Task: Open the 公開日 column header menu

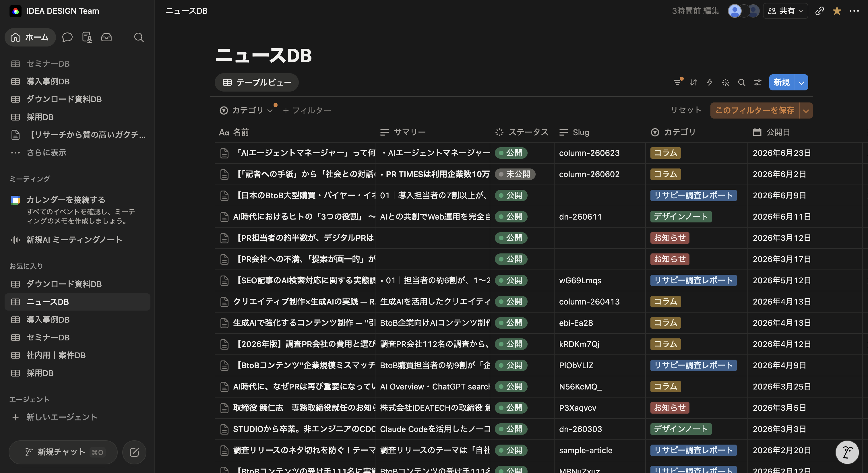Action: [x=771, y=132]
